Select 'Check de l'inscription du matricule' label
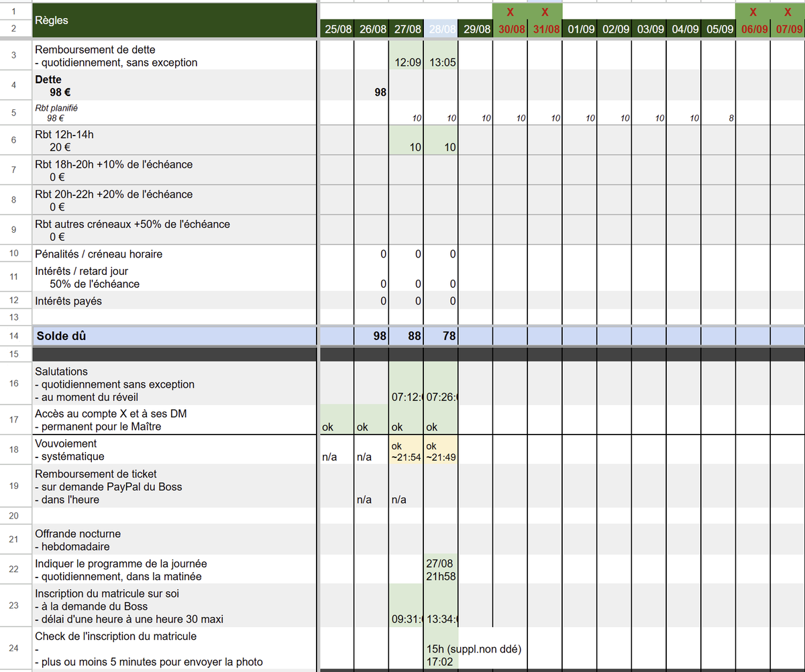 click(x=174, y=649)
